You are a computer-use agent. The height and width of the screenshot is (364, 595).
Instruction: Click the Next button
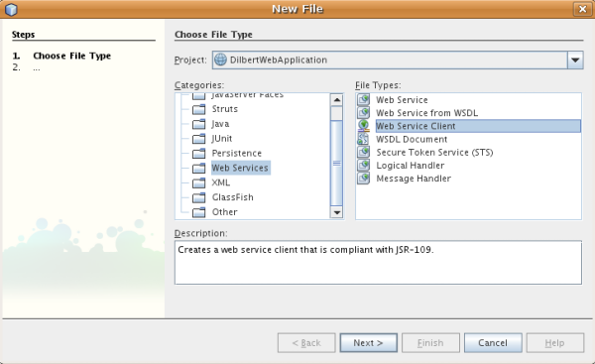point(369,343)
